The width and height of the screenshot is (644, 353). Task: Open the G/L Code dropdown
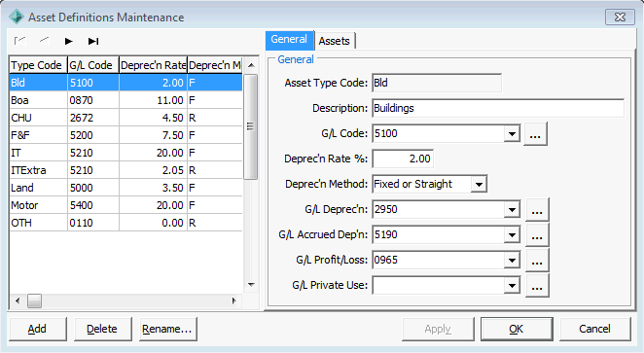pyautogui.click(x=512, y=134)
